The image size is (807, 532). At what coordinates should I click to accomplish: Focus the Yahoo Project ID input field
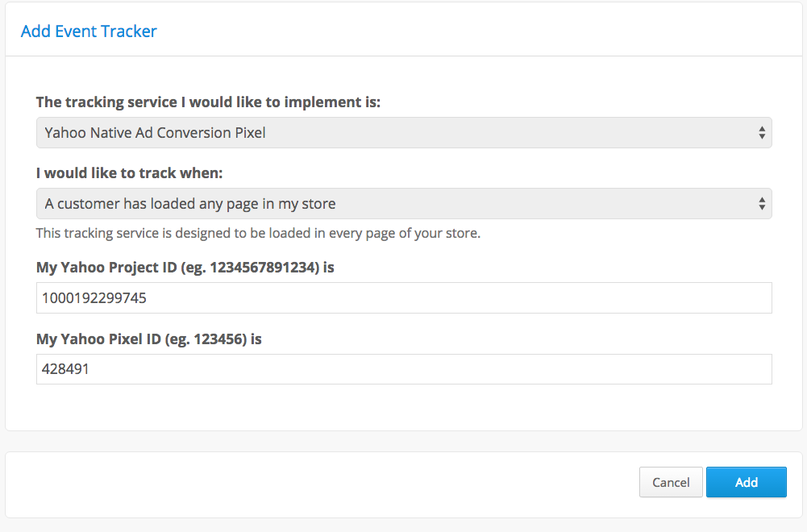(404, 298)
